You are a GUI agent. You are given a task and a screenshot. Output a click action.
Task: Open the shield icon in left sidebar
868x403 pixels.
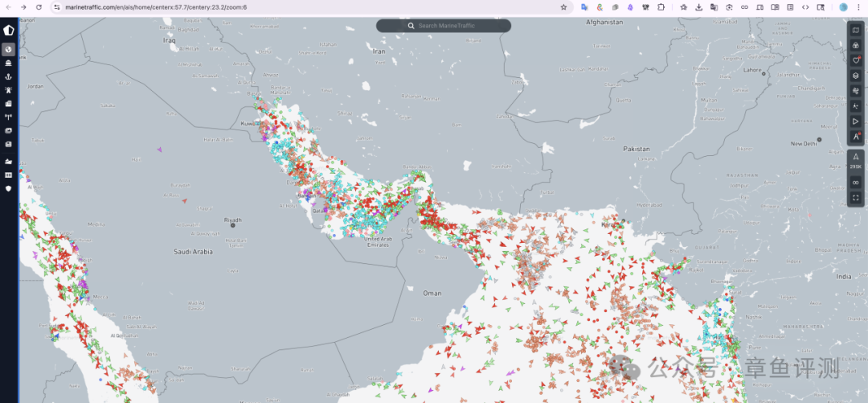(x=8, y=188)
